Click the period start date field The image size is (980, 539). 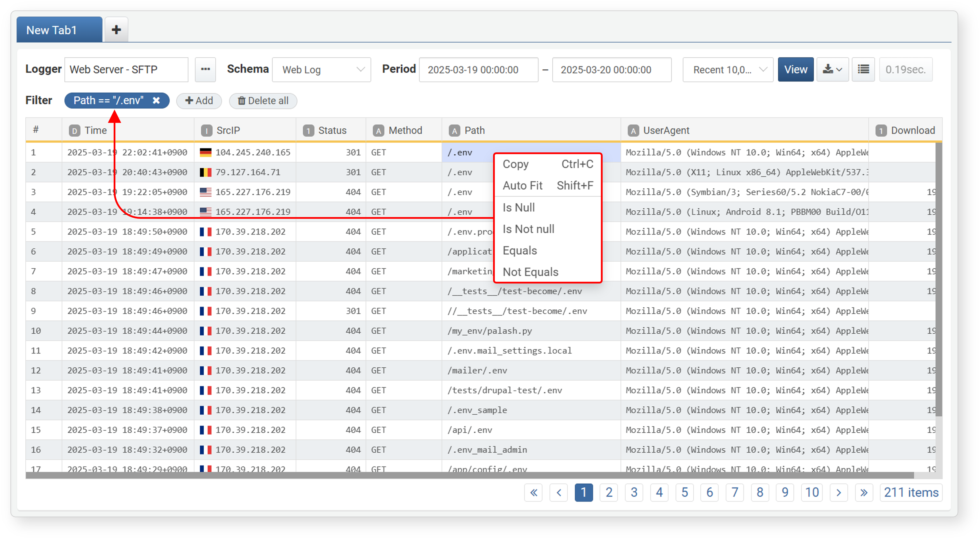[x=478, y=70]
